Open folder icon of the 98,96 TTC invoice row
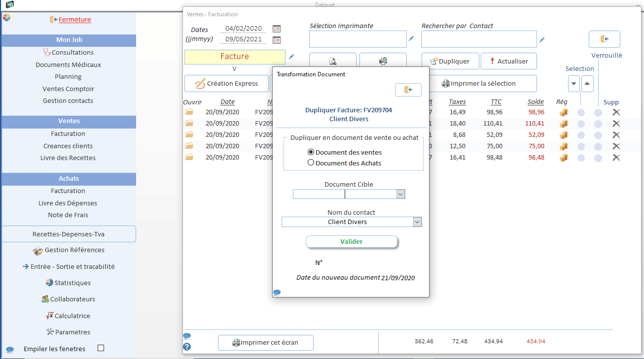Image resolution: width=644 pixels, height=359 pixels. pos(189,112)
